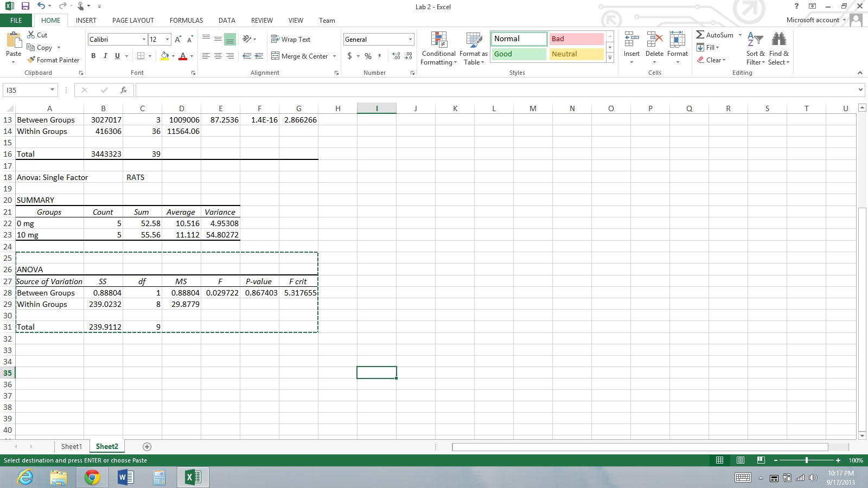
Task: Toggle Wrap Text for the cell
Action: click(290, 40)
